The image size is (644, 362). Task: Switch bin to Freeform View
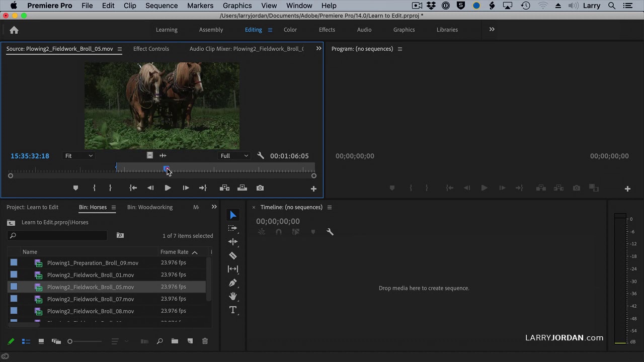tap(56, 341)
